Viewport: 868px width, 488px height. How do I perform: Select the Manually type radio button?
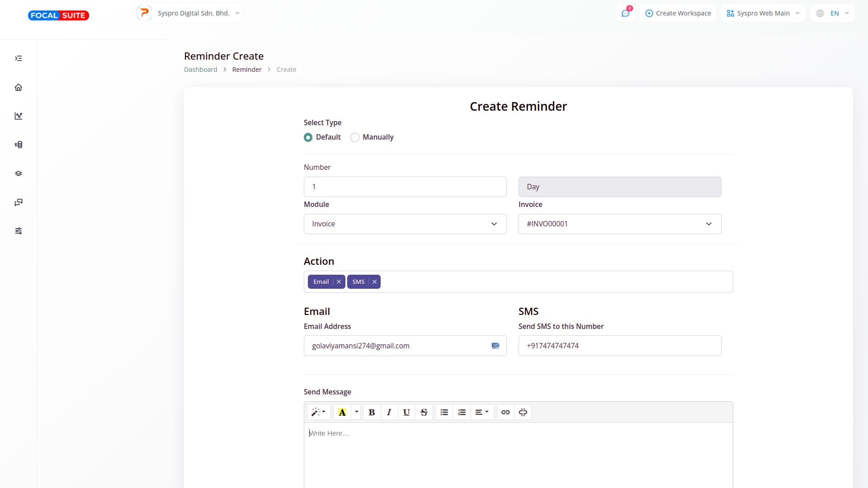(x=355, y=137)
